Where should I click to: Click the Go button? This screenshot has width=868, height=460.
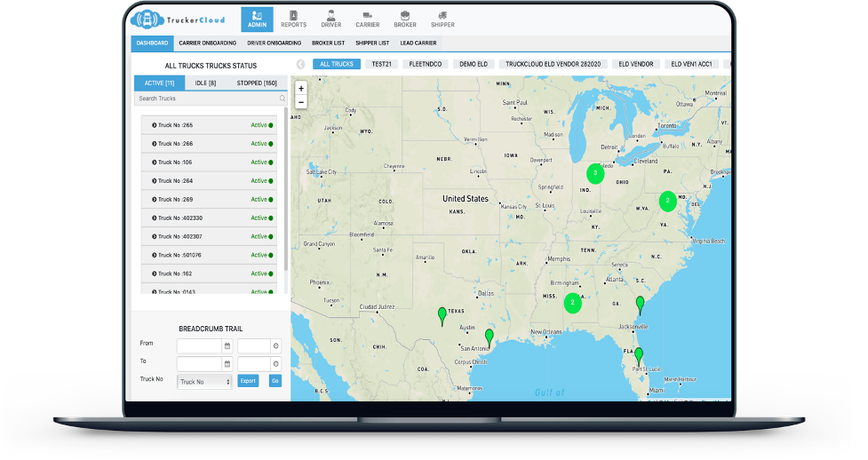point(275,381)
